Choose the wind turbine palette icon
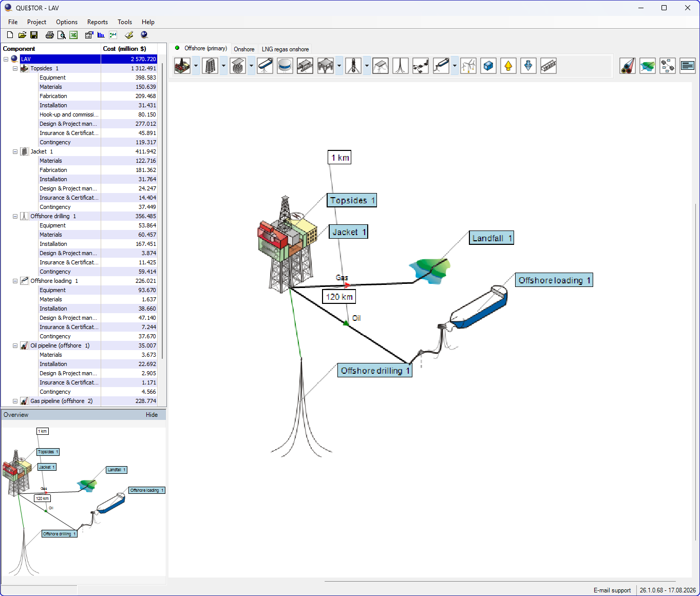The width and height of the screenshot is (700, 596). (x=468, y=66)
